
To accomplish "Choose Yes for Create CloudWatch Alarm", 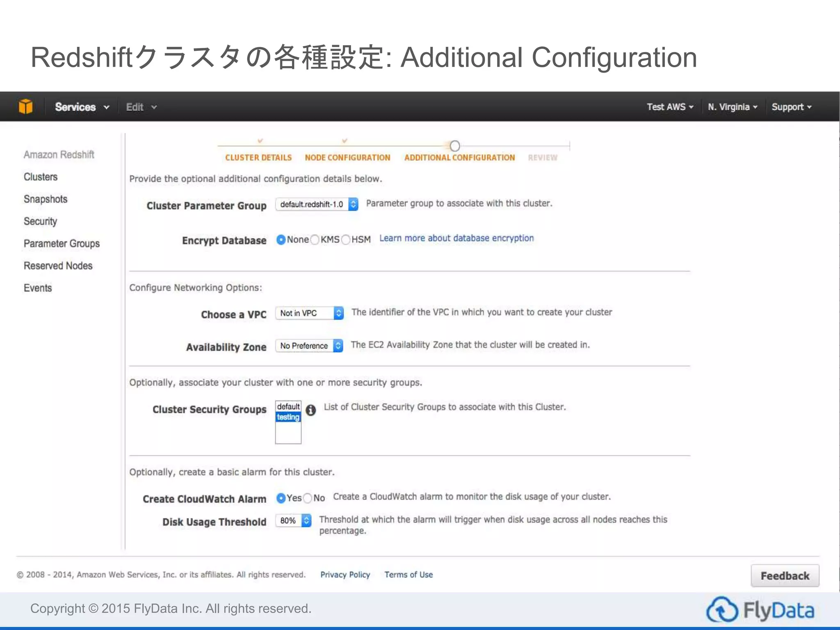I will [281, 498].
